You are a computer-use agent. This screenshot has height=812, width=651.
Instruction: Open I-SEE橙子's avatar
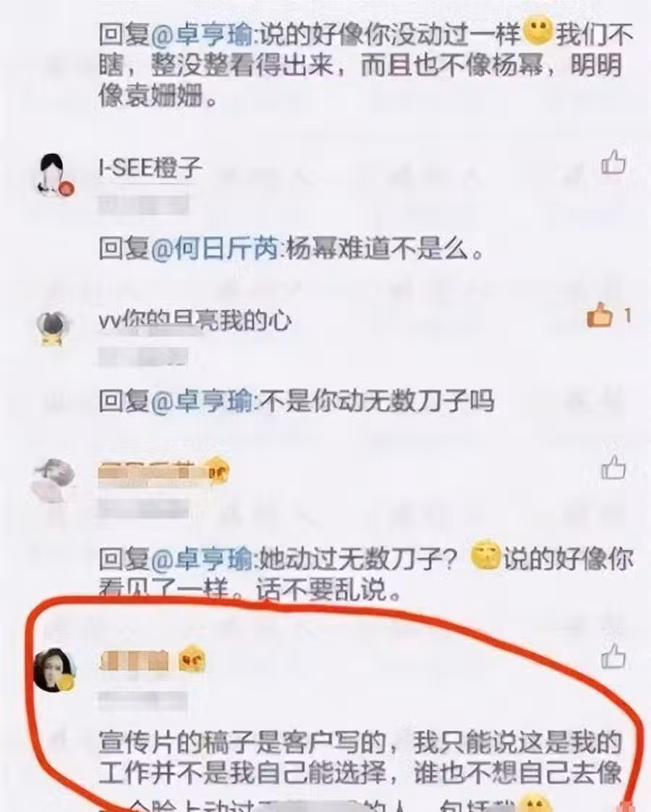coord(54,174)
